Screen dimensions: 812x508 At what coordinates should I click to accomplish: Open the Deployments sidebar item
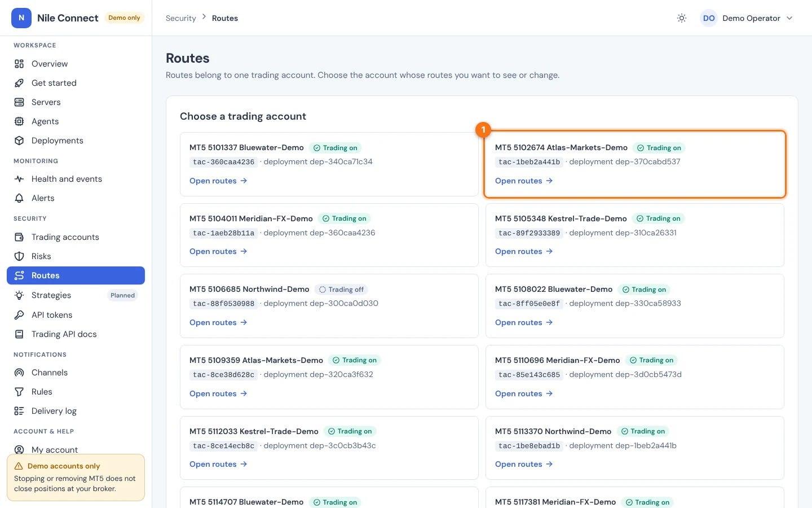pyautogui.click(x=76, y=141)
